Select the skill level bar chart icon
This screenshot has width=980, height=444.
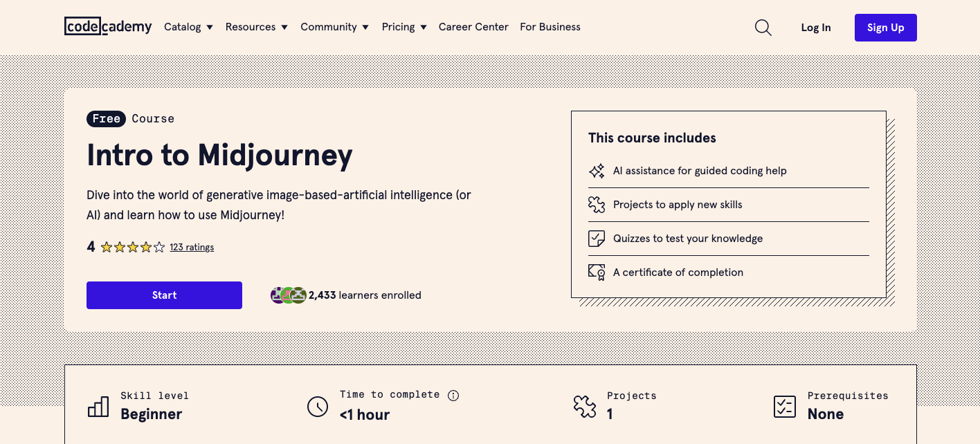[x=98, y=407]
